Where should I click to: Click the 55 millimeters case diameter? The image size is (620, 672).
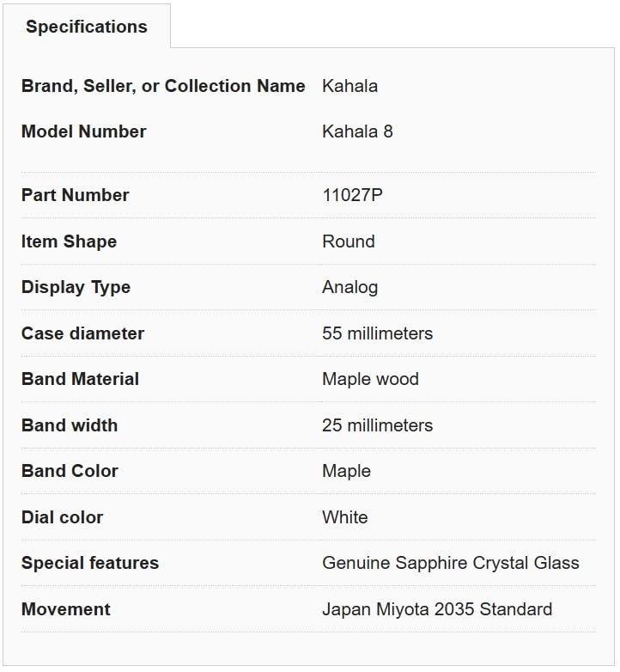click(377, 333)
